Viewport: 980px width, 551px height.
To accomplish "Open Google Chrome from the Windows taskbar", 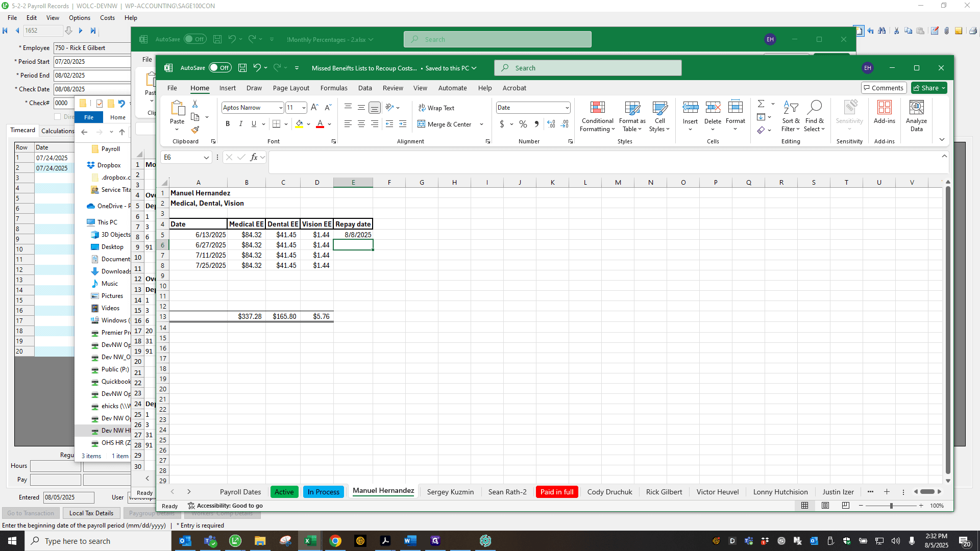I will tap(335, 541).
